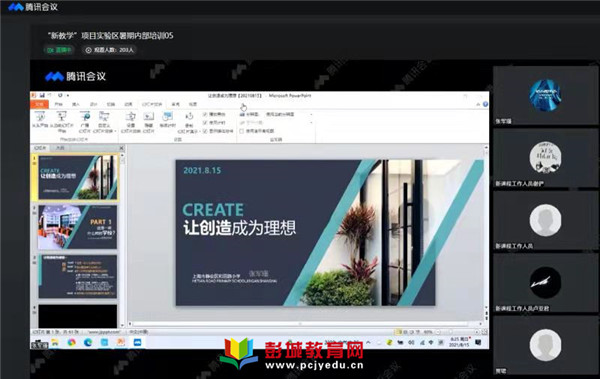Toggle the Play Narrations checkbox

(205, 114)
